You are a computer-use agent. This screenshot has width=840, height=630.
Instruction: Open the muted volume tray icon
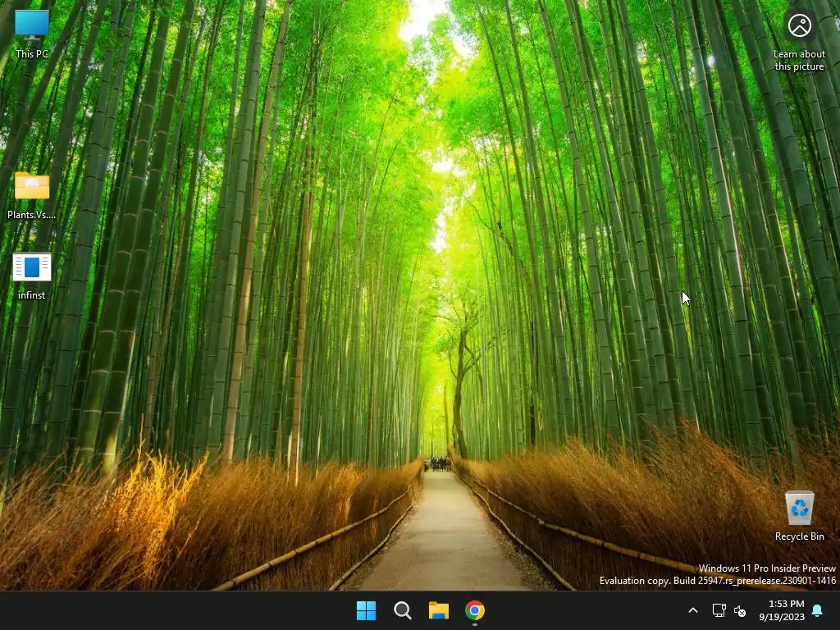point(740,610)
